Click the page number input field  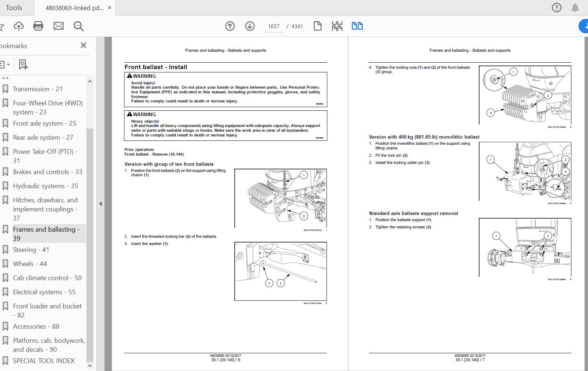pyautogui.click(x=274, y=26)
